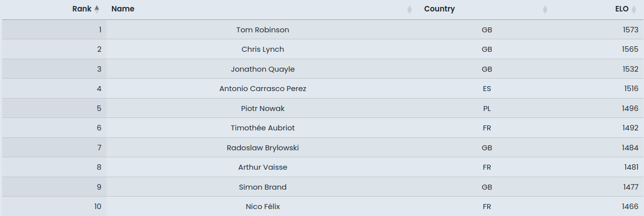Click the Arthur Vaisse name cell
The width and height of the screenshot is (644, 216).
263,167
